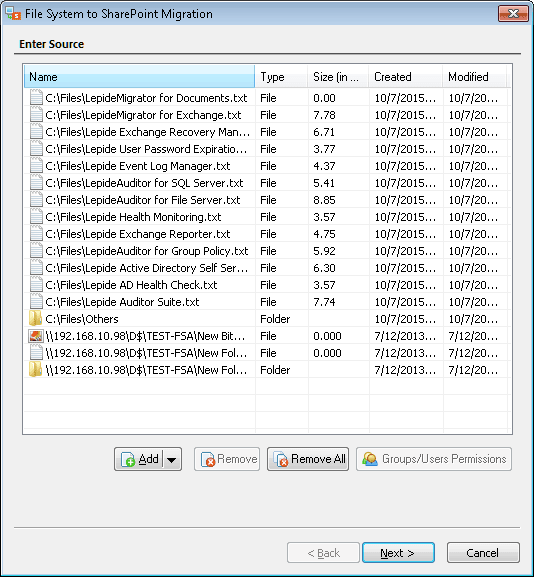
Task: Close the File System to SharePoint Migration window
Action: coord(513,14)
